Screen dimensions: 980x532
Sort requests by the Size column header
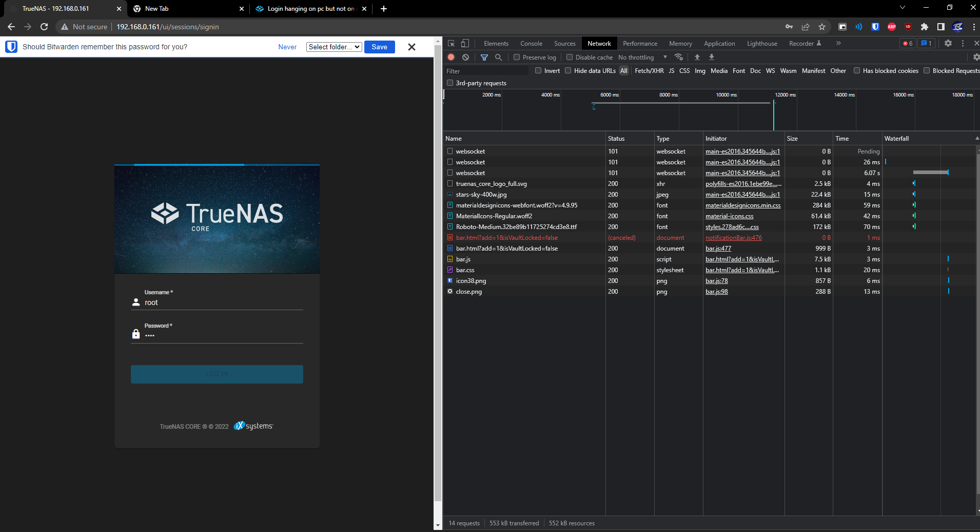[x=808, y=139]
